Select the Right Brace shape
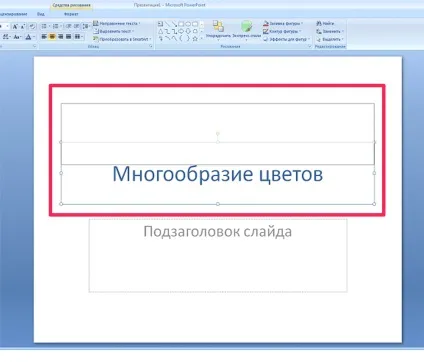The height and width of the screenshot is (362, 424). tap(188, 39)
